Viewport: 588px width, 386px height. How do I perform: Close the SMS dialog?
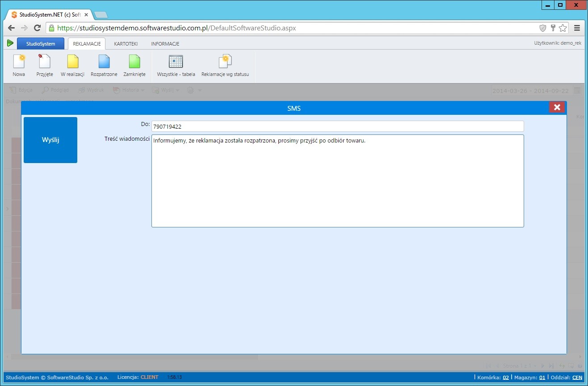point(557,107)
